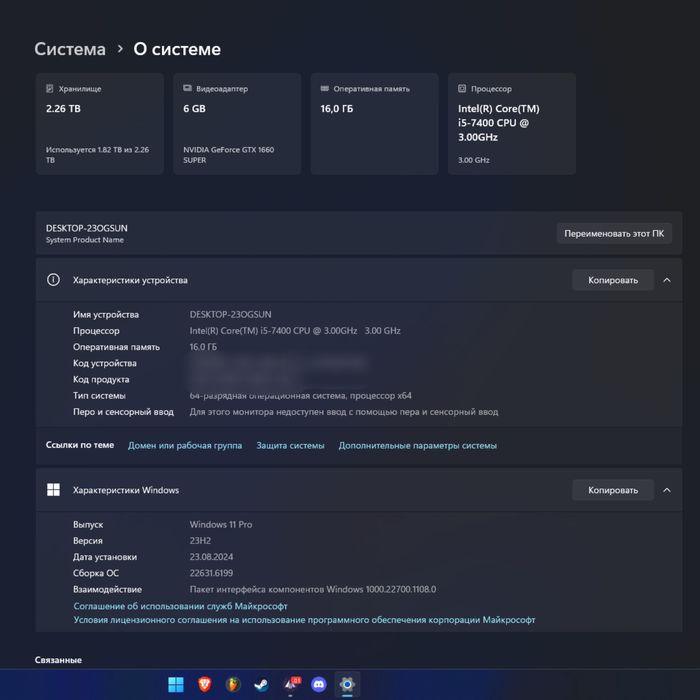700x700 pixels.
Task: Open Discord from the taskbar
Action: [x=319, y=684]
